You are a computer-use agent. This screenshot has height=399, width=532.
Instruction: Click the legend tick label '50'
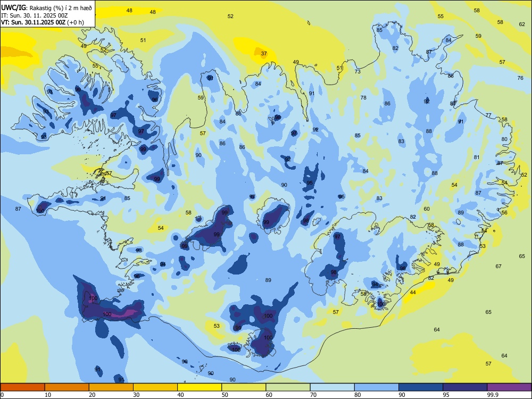225,395
